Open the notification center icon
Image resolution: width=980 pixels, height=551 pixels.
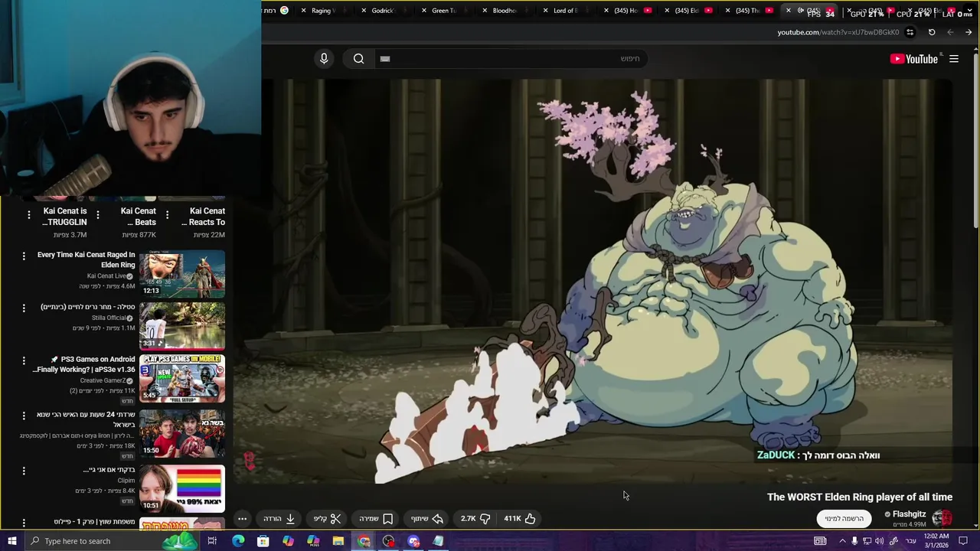click(964, 541)
